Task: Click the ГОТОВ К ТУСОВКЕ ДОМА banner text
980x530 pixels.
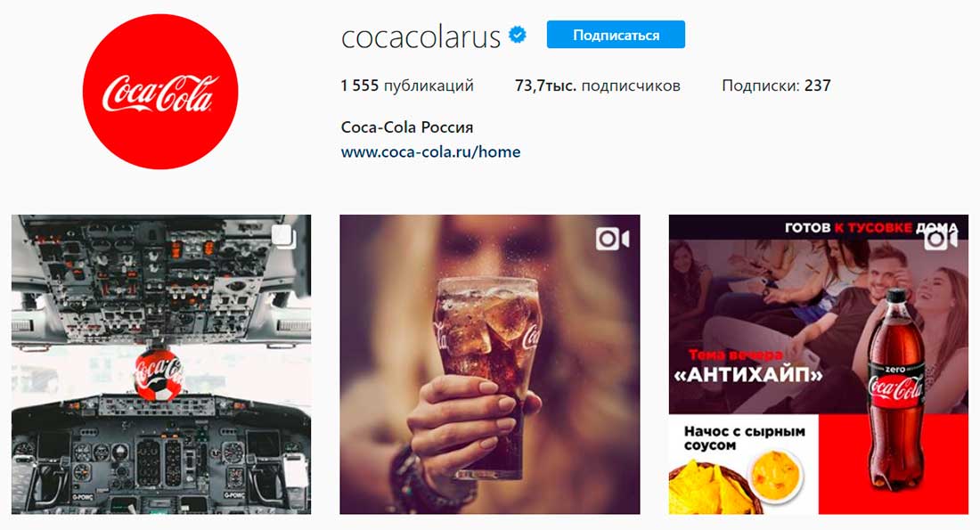Action: [871, 227]
